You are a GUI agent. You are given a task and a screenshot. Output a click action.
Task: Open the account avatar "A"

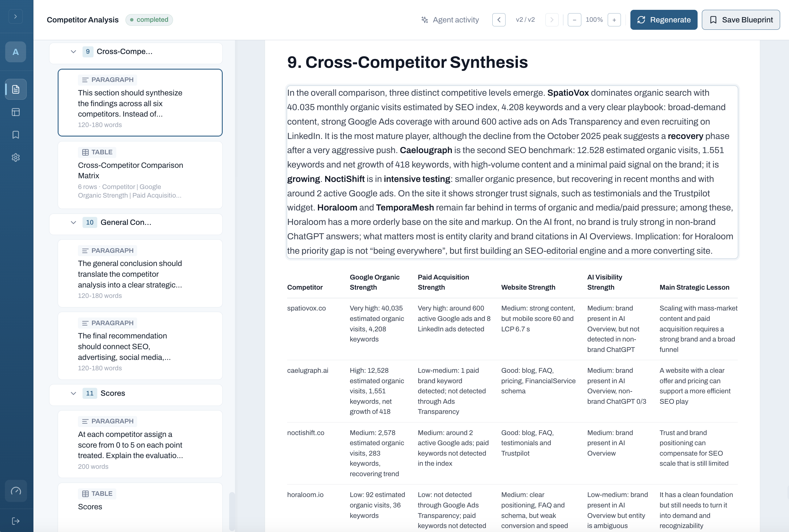(x=16, y=52)
